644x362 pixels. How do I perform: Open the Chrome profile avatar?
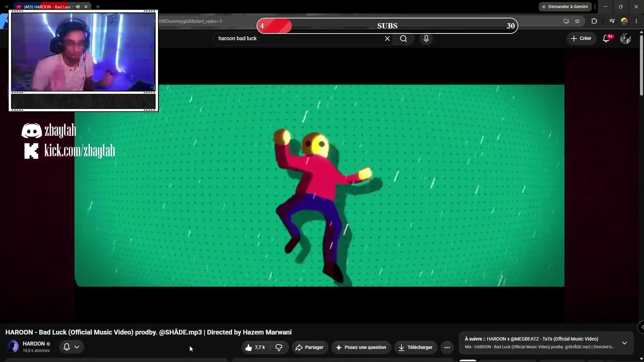pos(624,21)
